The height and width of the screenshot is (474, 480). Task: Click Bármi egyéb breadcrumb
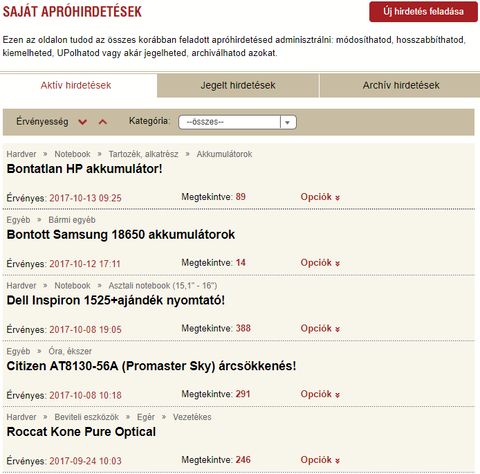(72, 220)
